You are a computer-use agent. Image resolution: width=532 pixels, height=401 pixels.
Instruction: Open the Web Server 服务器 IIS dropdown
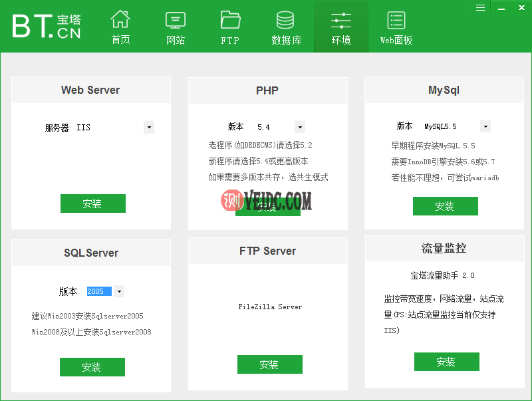pos(149,127)
